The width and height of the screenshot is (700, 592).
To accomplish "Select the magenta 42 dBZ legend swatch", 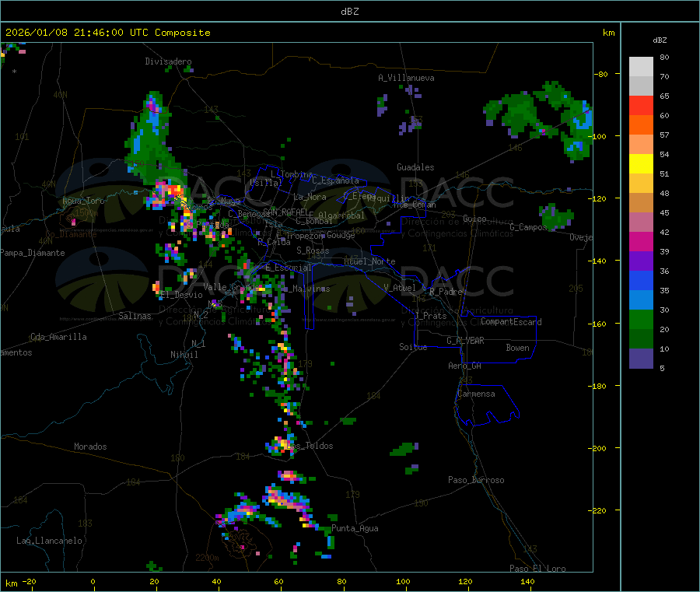I will coord(641,241).
